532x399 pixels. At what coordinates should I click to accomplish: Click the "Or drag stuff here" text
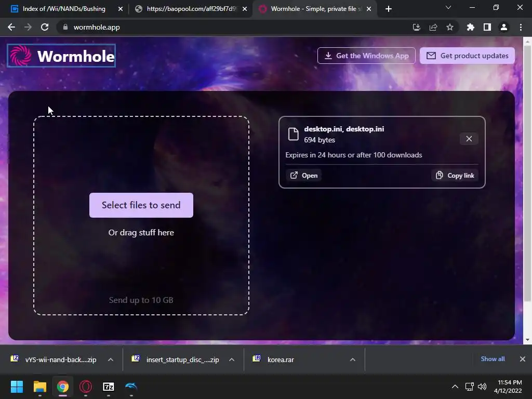pyautogui.click(x=141, y=233)
